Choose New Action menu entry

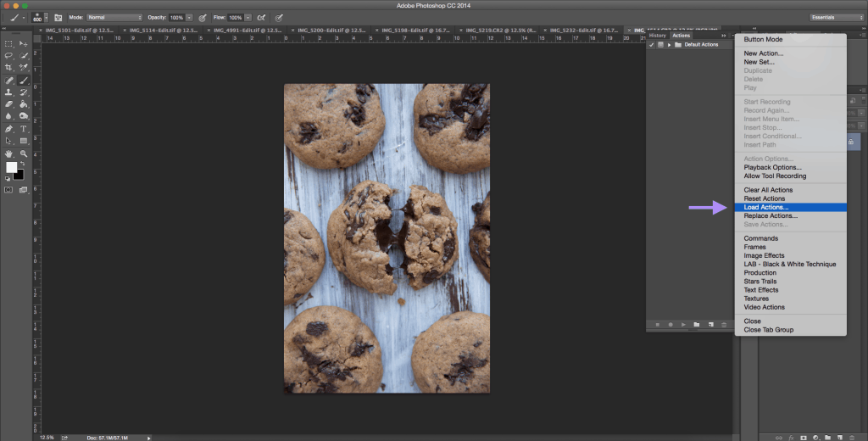791,53
